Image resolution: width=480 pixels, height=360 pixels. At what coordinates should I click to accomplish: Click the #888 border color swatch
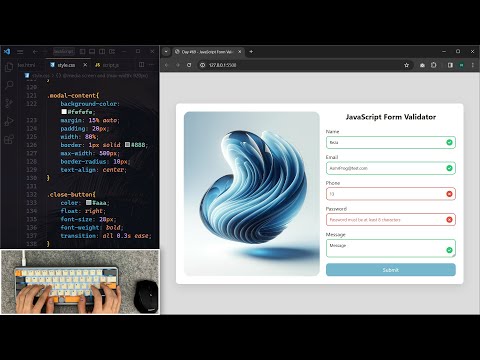point(127,145)
